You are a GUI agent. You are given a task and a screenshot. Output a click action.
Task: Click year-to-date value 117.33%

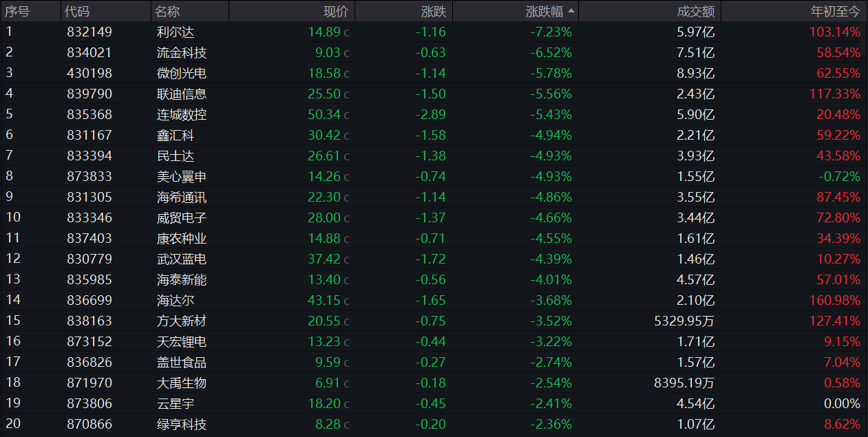(835, 94)
